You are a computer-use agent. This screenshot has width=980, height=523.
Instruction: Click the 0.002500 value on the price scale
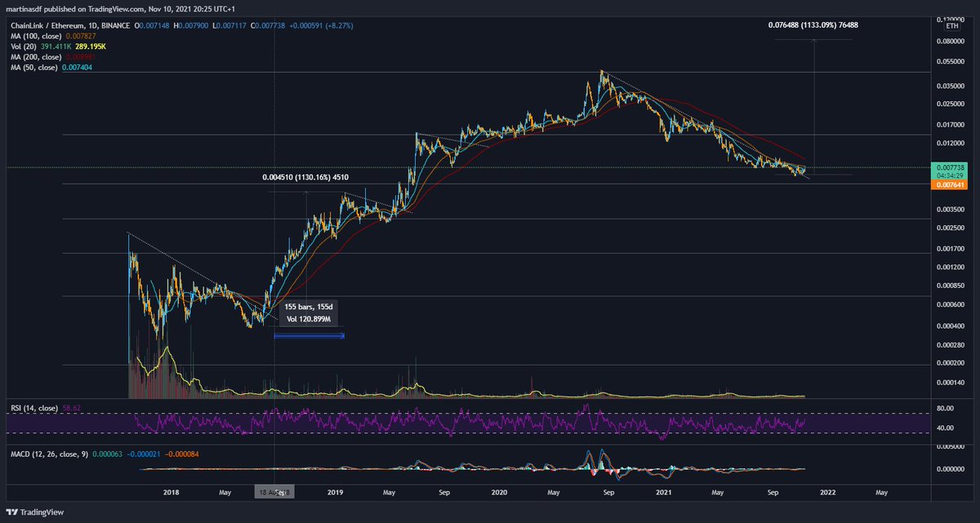coord(951,228)
